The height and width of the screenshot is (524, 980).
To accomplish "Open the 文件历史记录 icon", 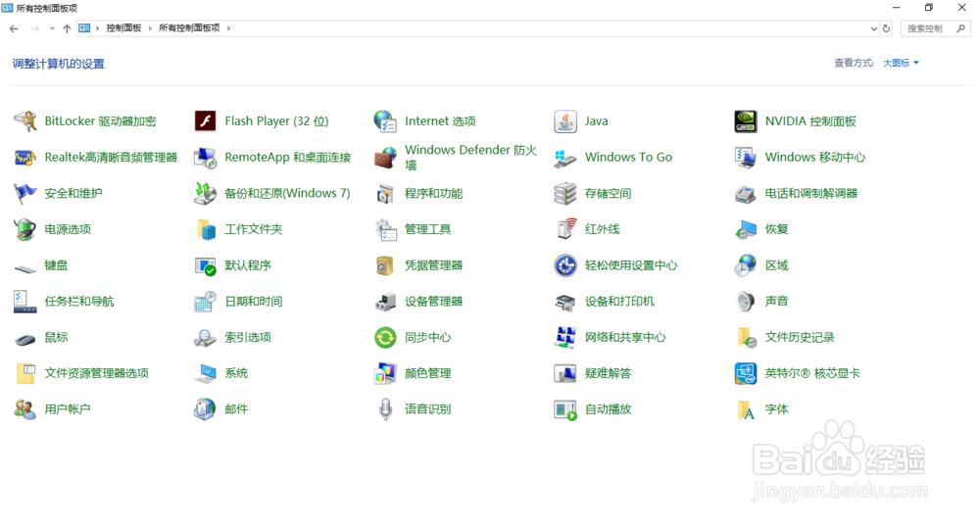I will tap(745, 337).
